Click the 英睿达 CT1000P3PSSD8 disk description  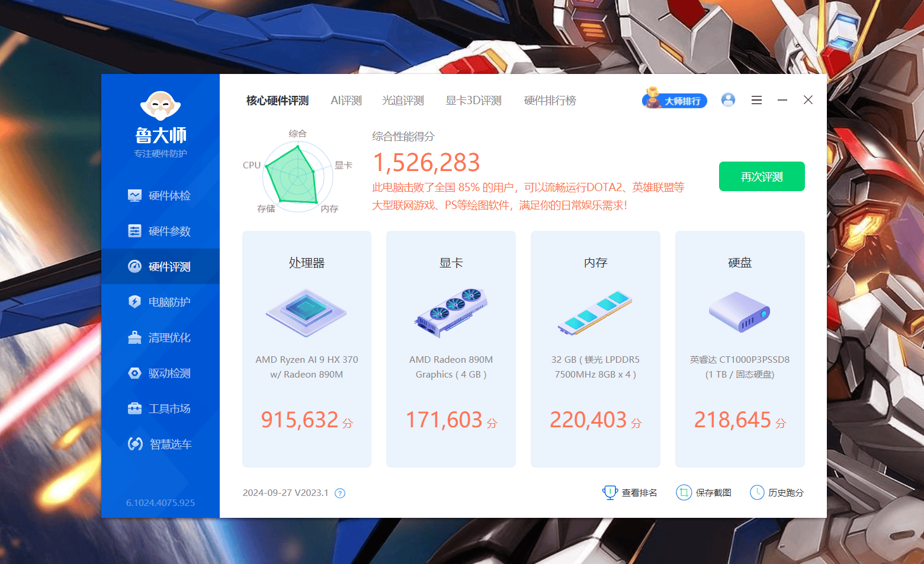(x=740, y=367)
